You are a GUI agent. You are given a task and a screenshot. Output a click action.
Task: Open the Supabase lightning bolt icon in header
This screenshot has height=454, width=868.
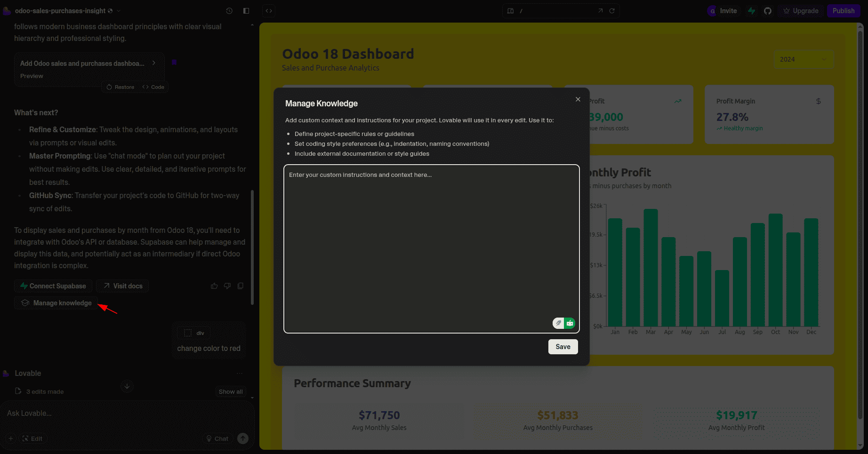tap(752, 11)
